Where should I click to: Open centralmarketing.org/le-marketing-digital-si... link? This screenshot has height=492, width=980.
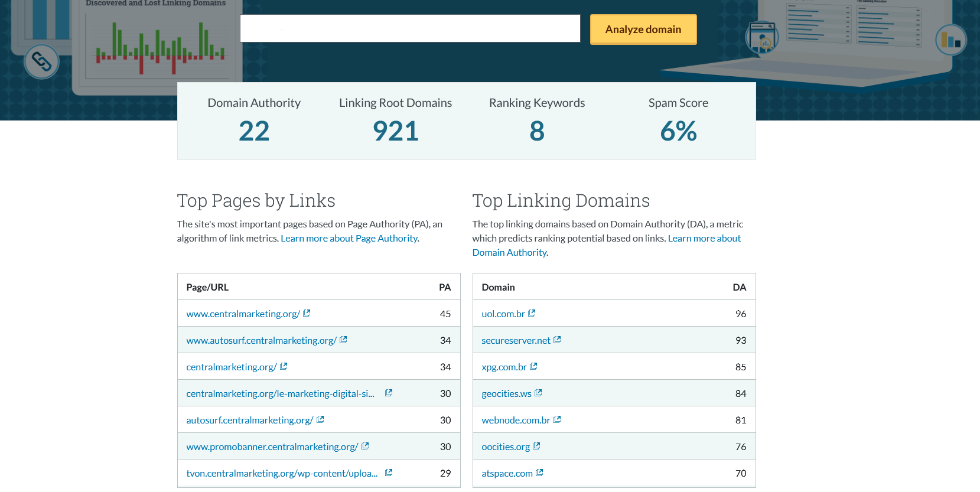280,393
